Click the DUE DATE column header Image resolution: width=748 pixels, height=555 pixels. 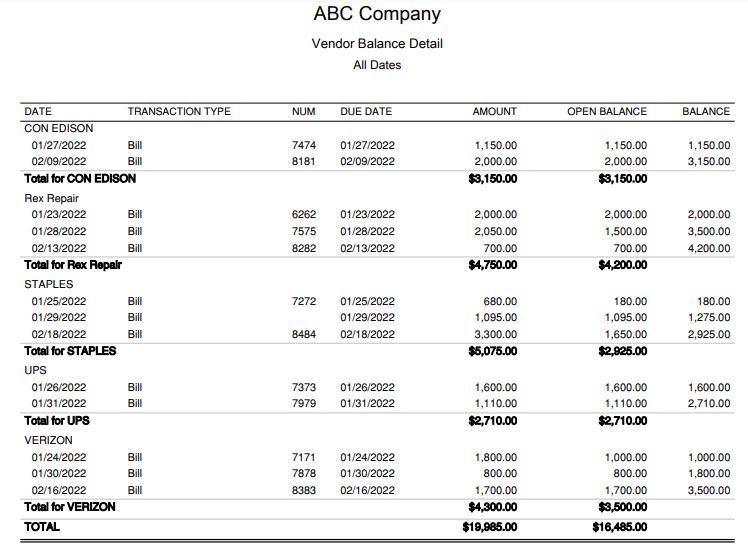pyautogui.click(x=366, y=111)
